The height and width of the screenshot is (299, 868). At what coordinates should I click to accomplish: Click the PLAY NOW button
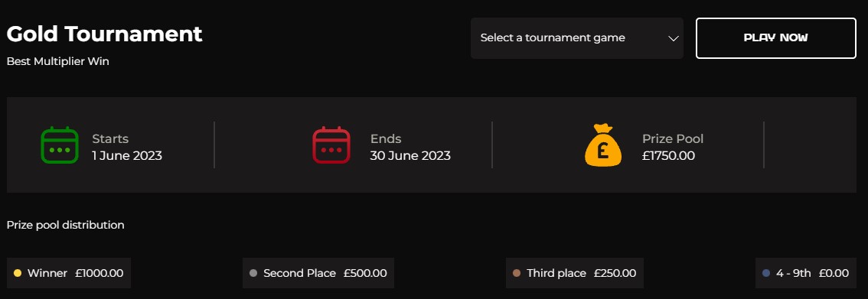pos(775,38)
